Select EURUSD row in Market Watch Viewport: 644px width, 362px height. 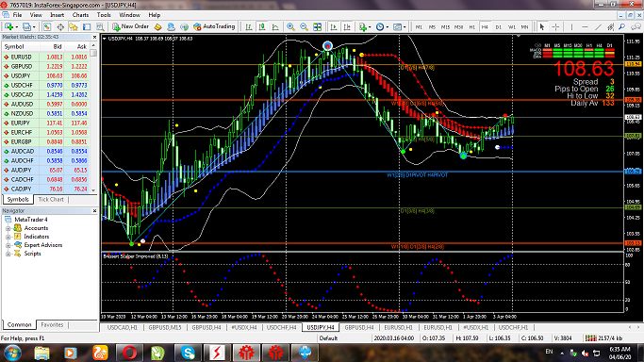[45, 58]
